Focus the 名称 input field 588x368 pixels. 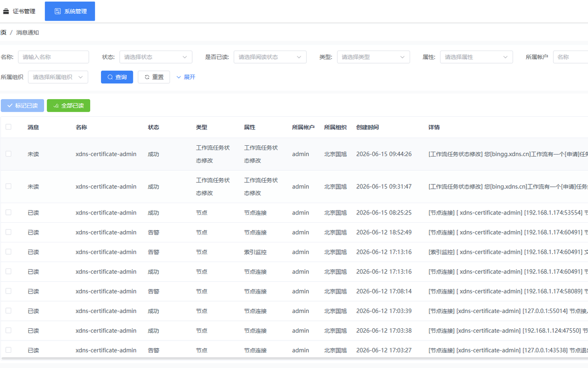pyautogui.click(x=53, y=57)
